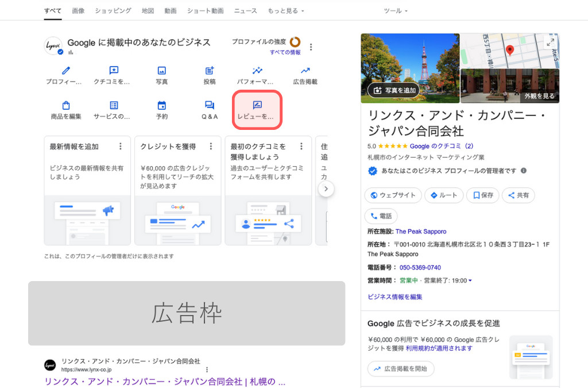Screen dimensions: 588x388
Task: Click the 商品を編集 shopping bag icon
Action: 65,106
